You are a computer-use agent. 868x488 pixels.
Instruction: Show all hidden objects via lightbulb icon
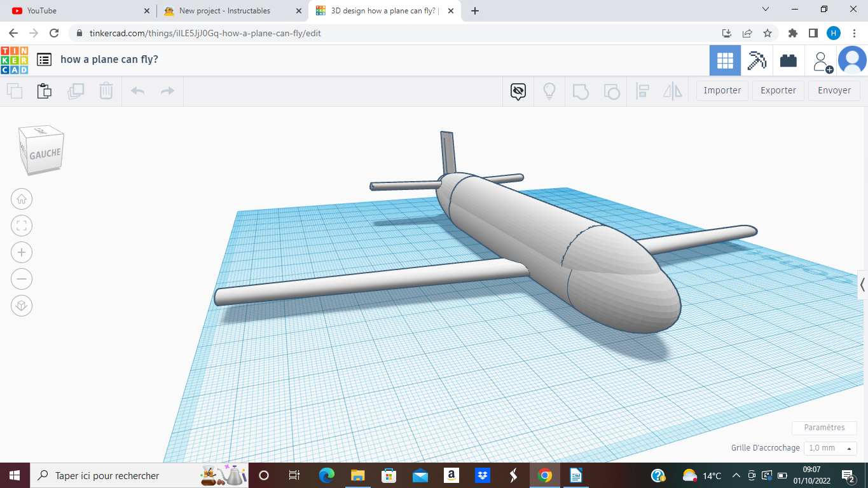(549, 91)
